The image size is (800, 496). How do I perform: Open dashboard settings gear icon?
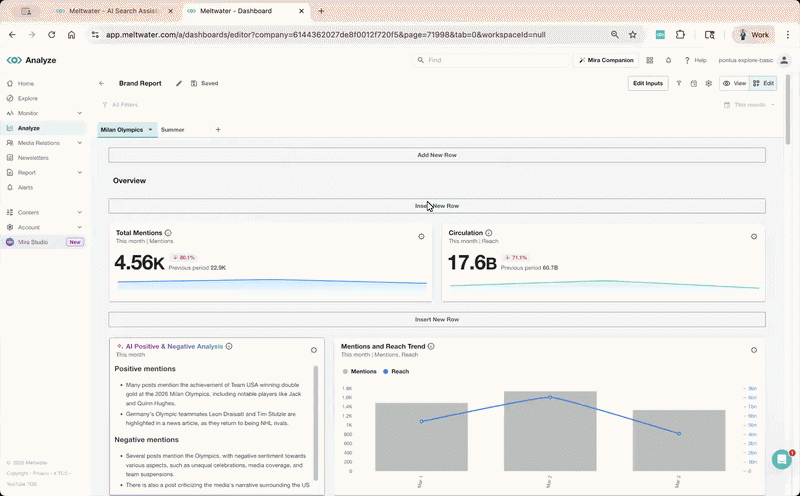709,83
